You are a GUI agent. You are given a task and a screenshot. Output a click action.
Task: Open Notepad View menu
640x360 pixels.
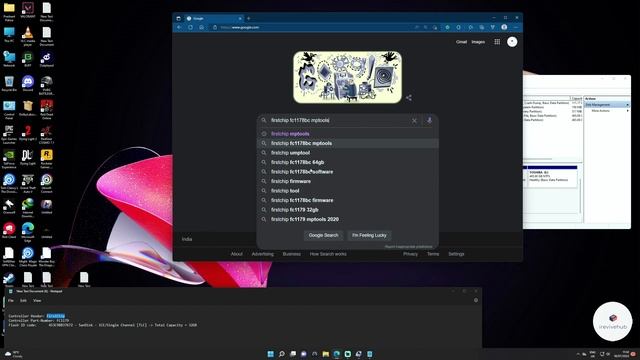(x=37, y=300)
